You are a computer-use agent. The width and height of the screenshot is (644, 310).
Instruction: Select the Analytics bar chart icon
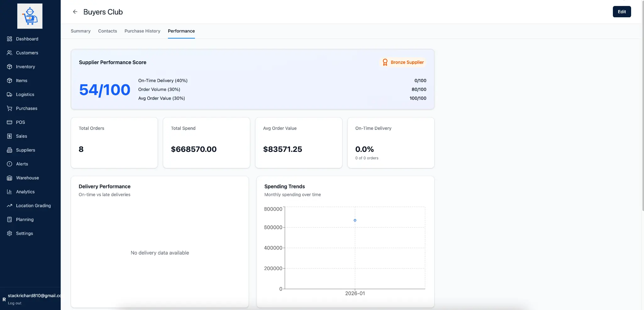coord(9,192)
